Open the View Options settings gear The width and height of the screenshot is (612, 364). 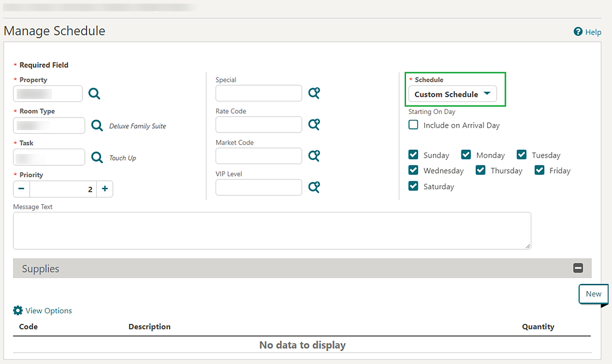(17, 310)
